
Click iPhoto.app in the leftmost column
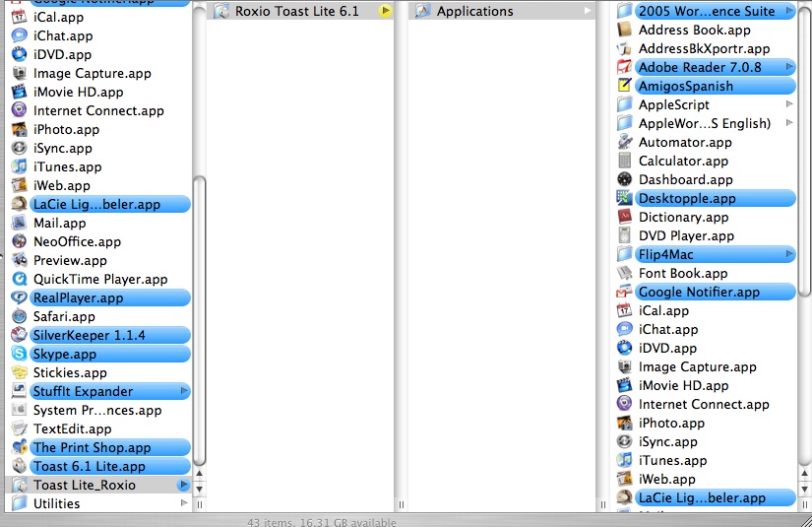pyautogui.click(x=66, y=130)
